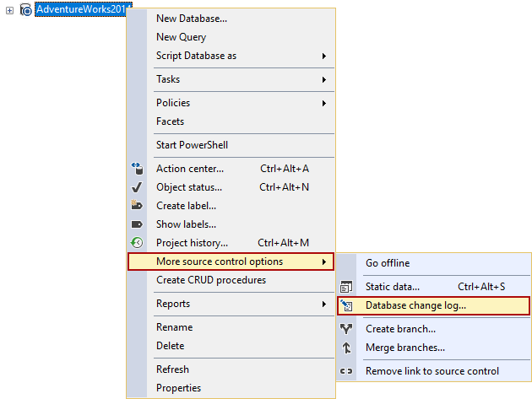Click the Remove link chain icon
532x399 pixels.
point(346,371)
